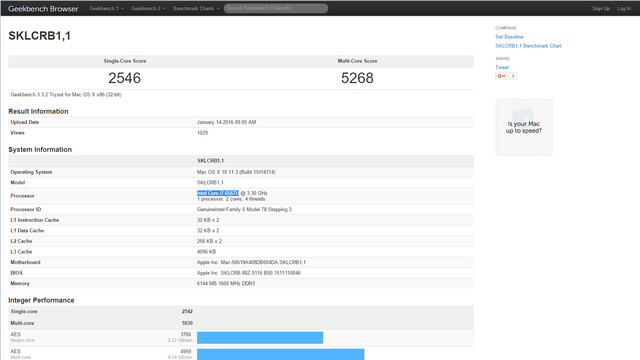Viewport: 640px width, 360px height.
Task: Expand the Geekbench 2 dropdown menu
Action: [148, 9]
